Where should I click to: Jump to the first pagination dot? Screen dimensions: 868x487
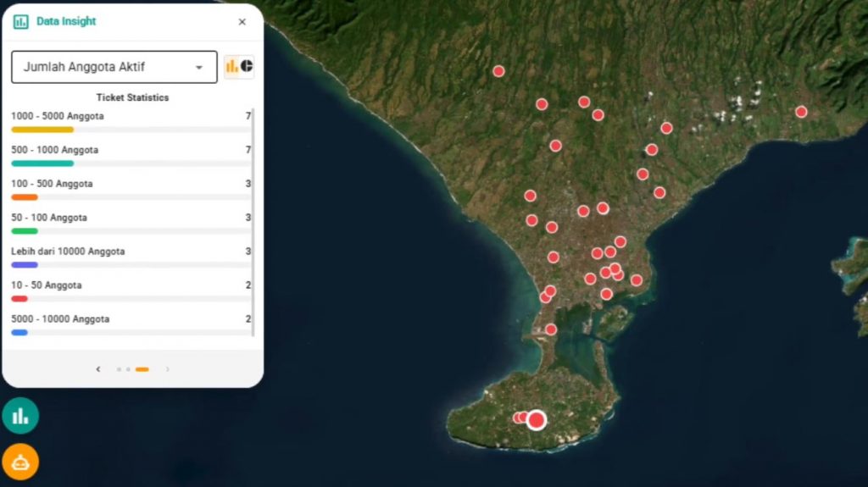click(119, 369)
